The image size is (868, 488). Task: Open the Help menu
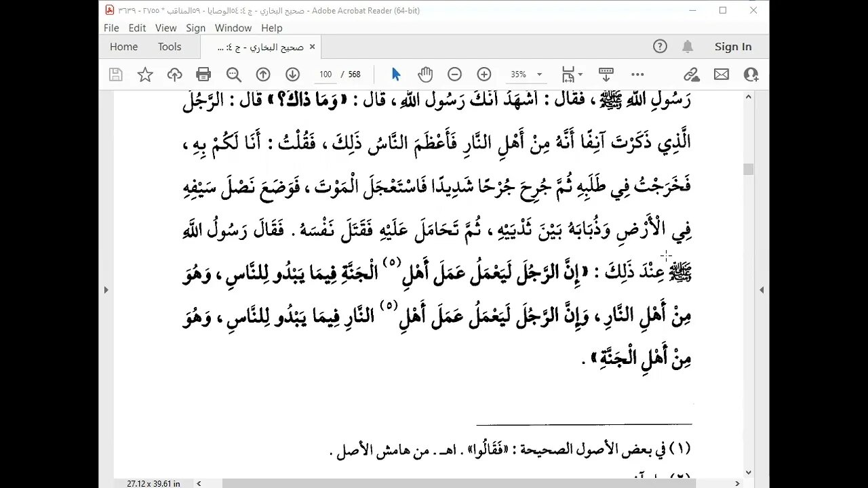pos(272,28)
